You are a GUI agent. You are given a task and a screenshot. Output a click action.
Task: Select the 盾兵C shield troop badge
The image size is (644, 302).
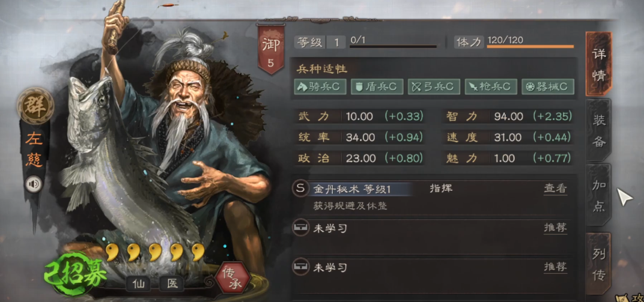pos(377,86)
